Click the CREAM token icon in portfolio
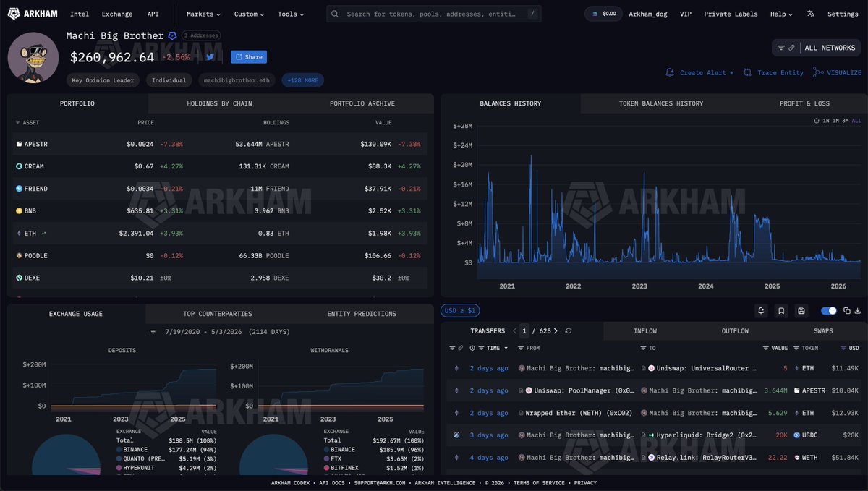Image resolution: width=868 pixels, height=491 pixels. click(20, 166)
